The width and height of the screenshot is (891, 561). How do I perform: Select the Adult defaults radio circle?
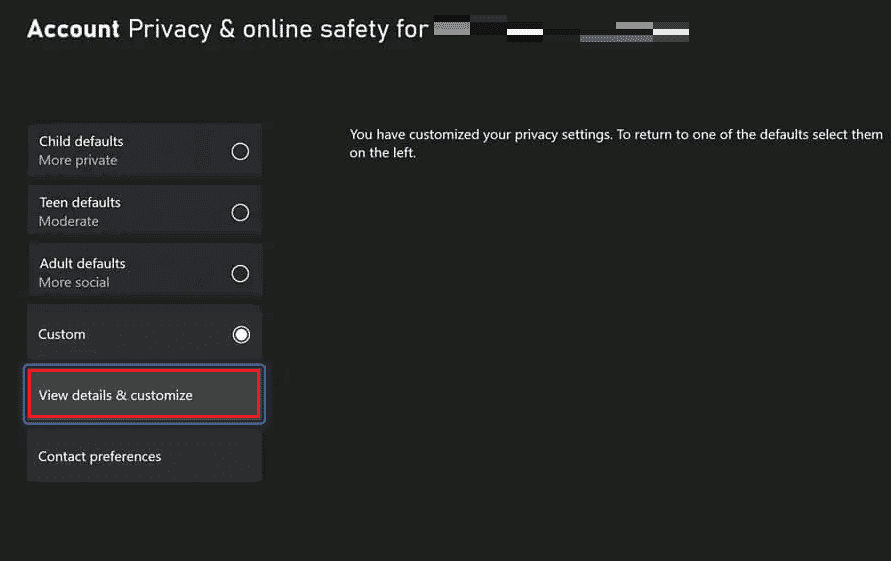coord(240,273)
